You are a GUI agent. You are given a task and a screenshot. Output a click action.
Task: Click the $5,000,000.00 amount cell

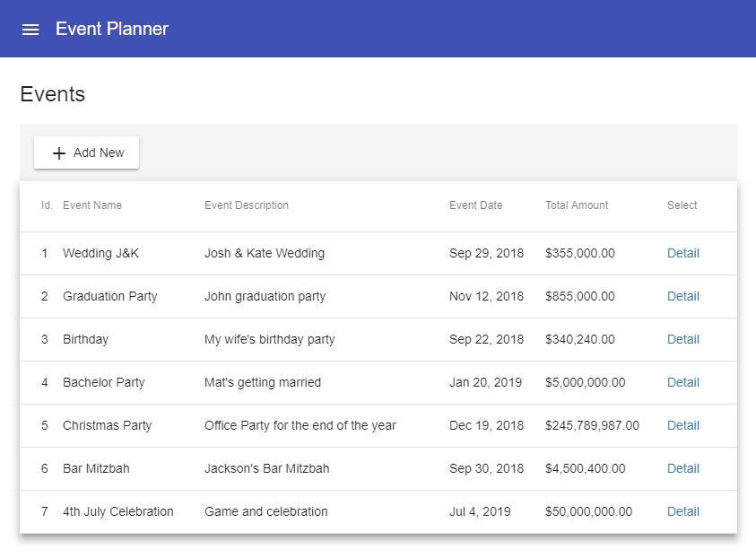point(585,382)
